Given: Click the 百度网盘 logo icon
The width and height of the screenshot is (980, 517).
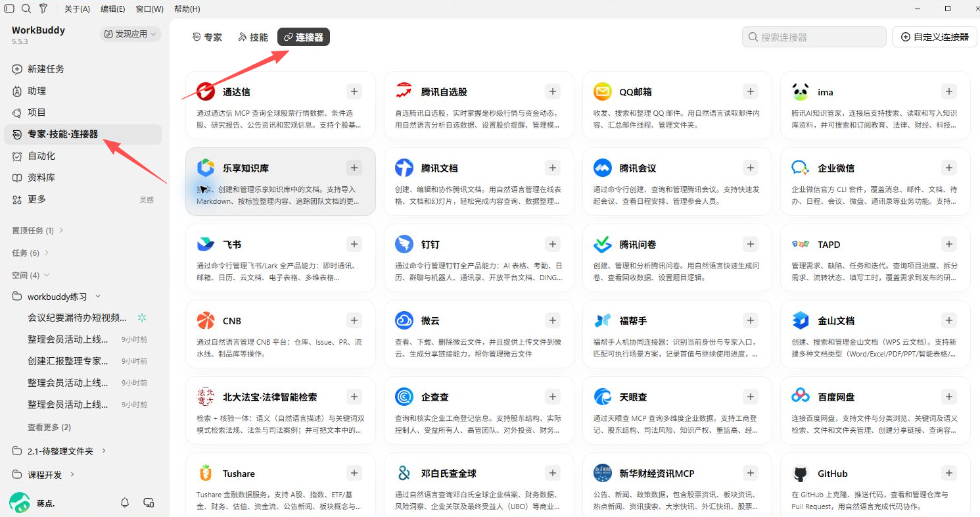Looking at the screenshot, I should 800,397.
